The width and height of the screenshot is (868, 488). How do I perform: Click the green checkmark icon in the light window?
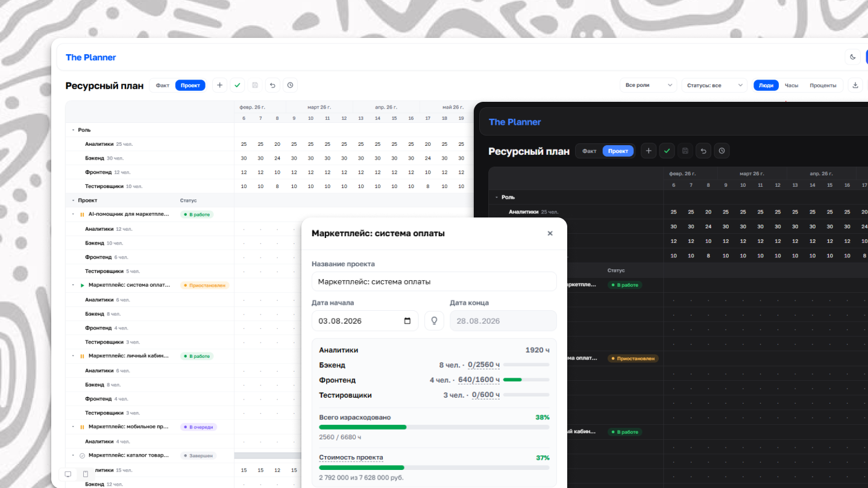coord(237,86)
